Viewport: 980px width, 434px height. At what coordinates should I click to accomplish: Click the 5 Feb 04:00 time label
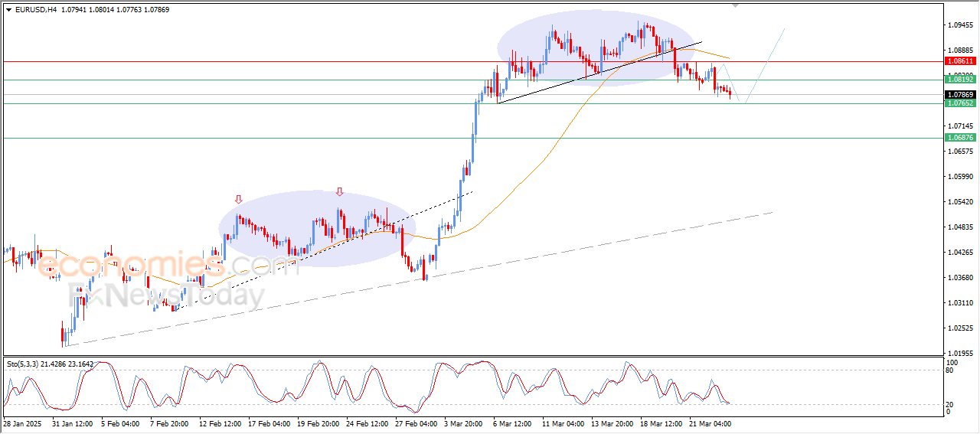121,423
